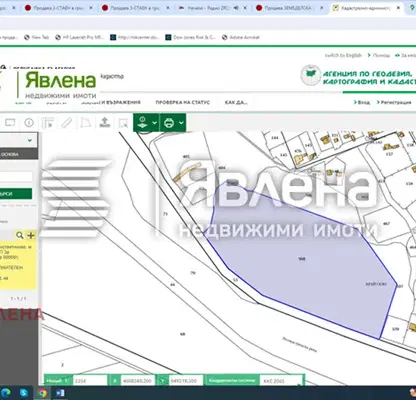Open the coordinate system KKC 2005 dropdown
416x400 pixels.
[282, 380]
